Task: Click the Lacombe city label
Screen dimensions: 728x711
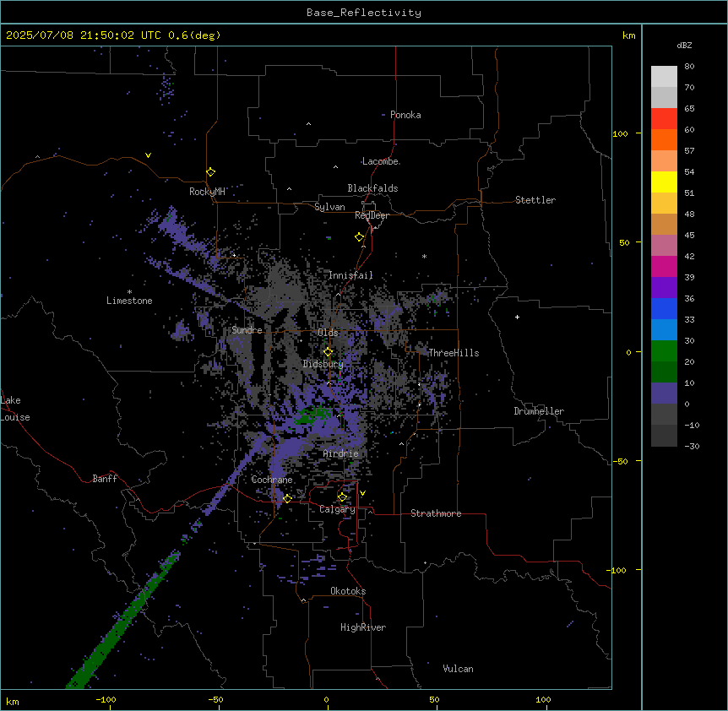Action: point(380,161)
